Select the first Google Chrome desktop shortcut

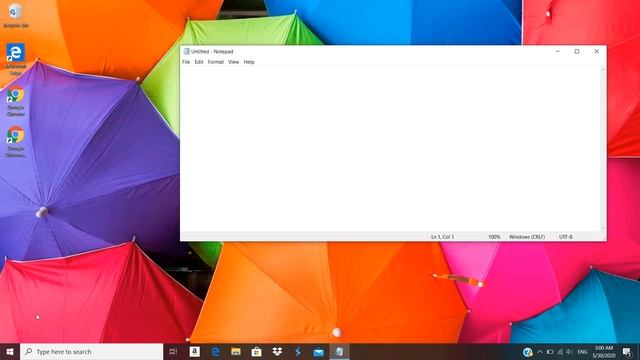click(x=16, y=101)
